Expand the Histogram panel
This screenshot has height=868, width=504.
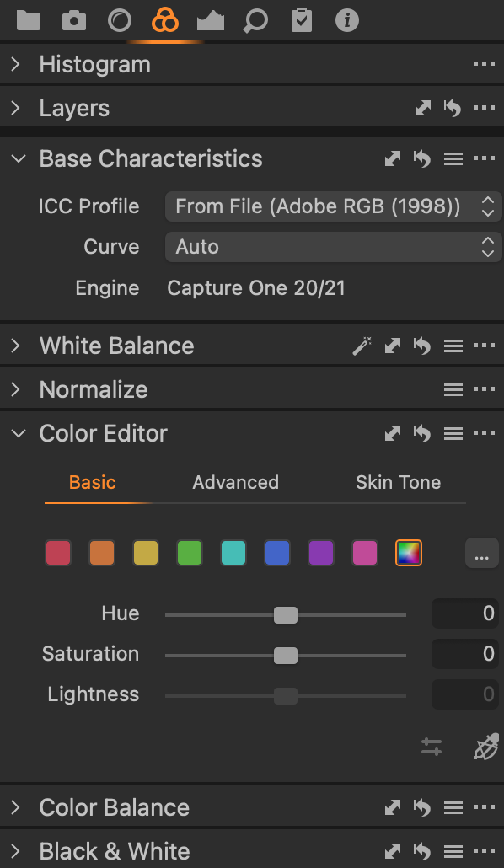pos(15,64)
